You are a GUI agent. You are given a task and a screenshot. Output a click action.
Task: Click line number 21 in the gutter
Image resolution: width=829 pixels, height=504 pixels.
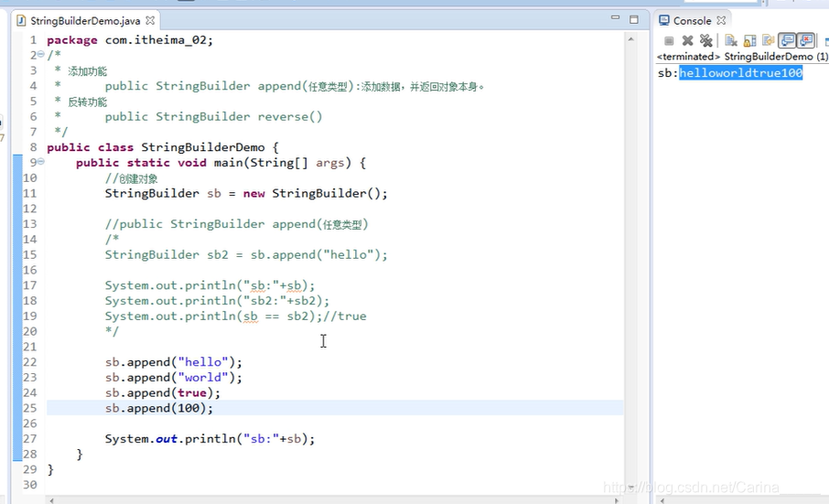30,347
